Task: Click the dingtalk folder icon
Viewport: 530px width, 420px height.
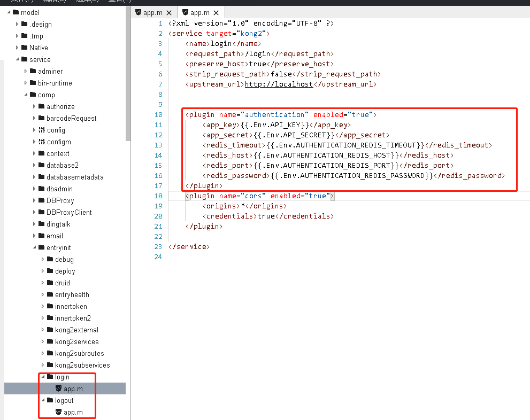Action: 42,224
